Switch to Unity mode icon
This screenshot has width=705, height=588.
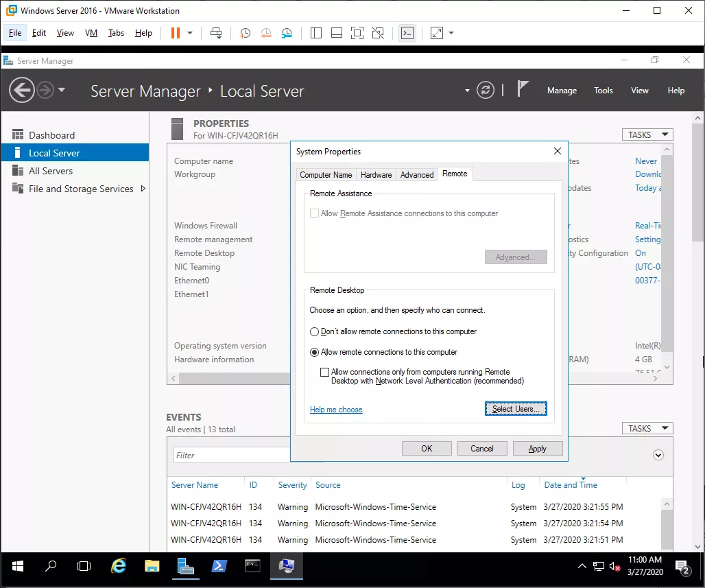click(x=378, y=33)
